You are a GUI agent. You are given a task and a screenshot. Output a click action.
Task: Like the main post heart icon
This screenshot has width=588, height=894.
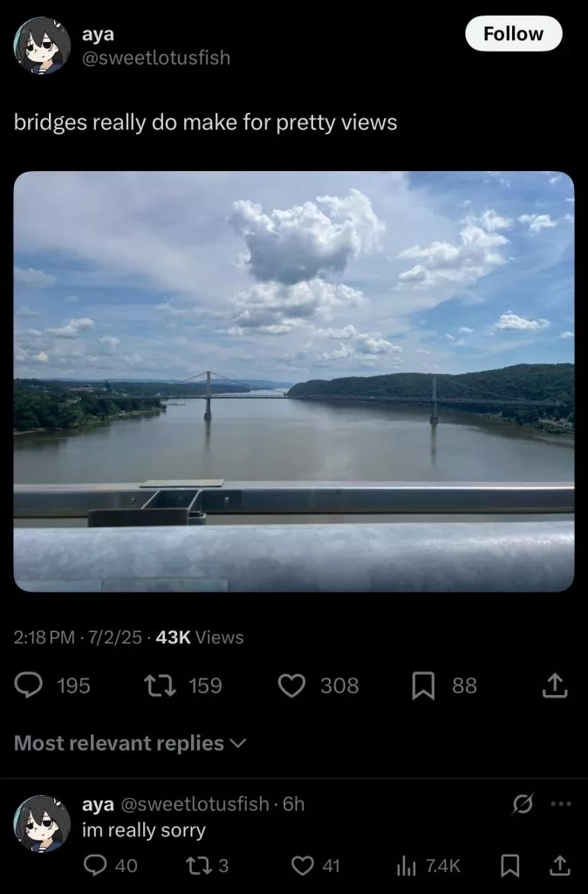291,685
